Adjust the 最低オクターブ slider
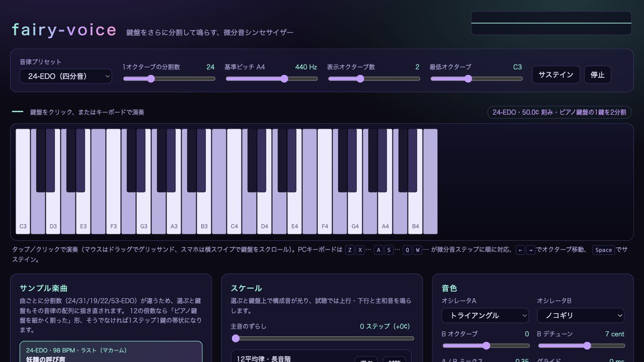 point(476,78)
